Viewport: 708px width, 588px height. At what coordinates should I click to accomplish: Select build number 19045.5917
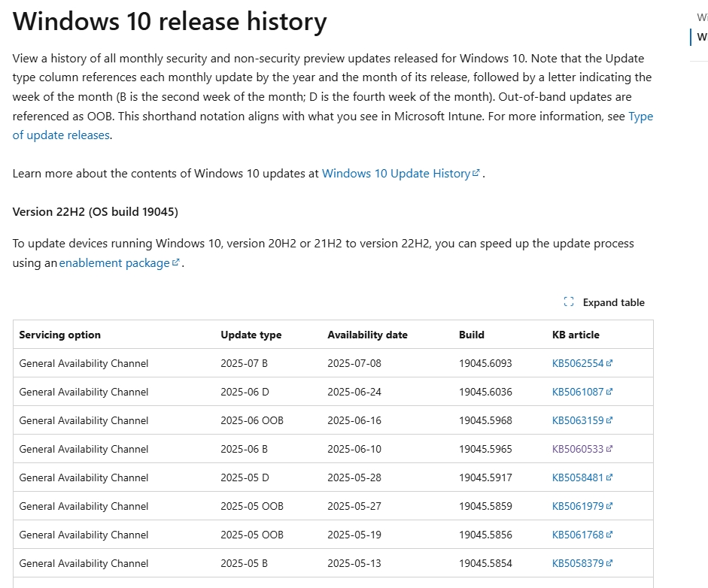(x=485, y=477)
